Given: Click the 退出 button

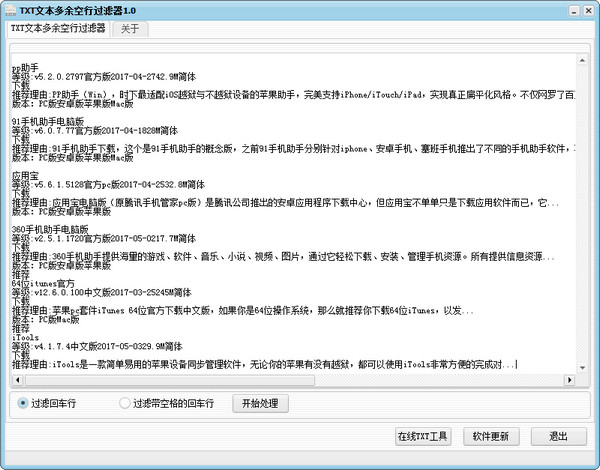Looking at the screenshot, I should tap(559, 436).
